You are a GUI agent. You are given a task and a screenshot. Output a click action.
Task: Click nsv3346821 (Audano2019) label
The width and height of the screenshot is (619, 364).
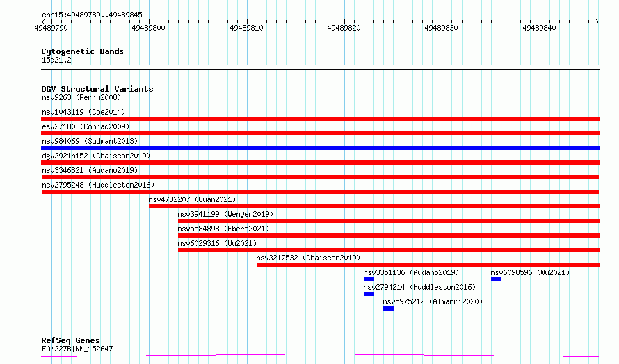coord(90,170)
